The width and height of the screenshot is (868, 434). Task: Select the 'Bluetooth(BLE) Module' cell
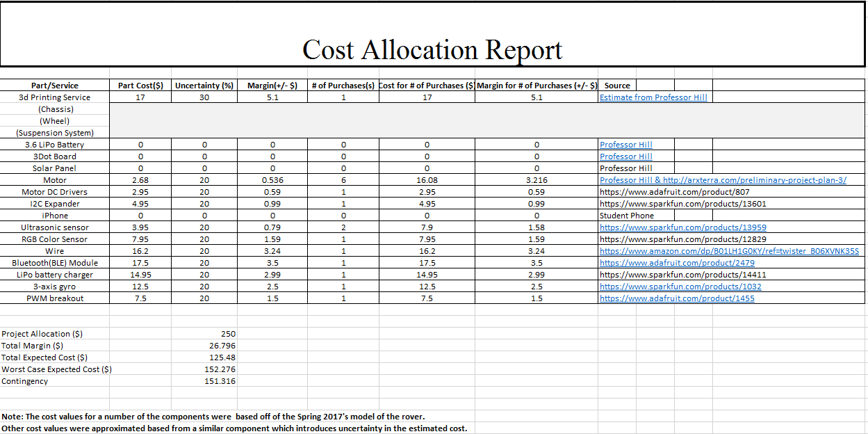click(x=55, y=263)
